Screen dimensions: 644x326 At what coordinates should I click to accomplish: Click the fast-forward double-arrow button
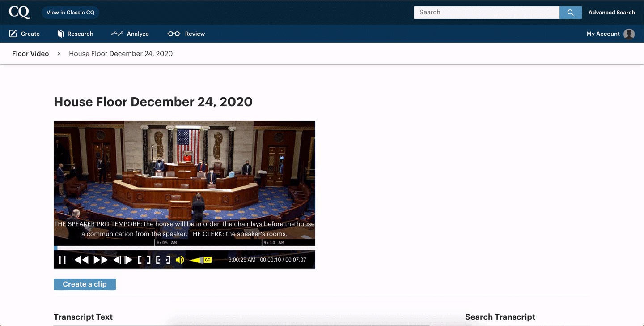click(101, 260)
